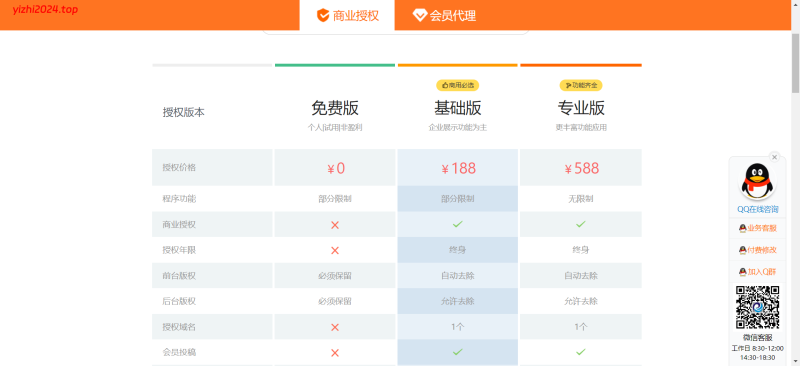Click the 商业授权 row label in the table
Image resolution: width=800 pixels, height=366 pixels.
(x=179, y=225)
